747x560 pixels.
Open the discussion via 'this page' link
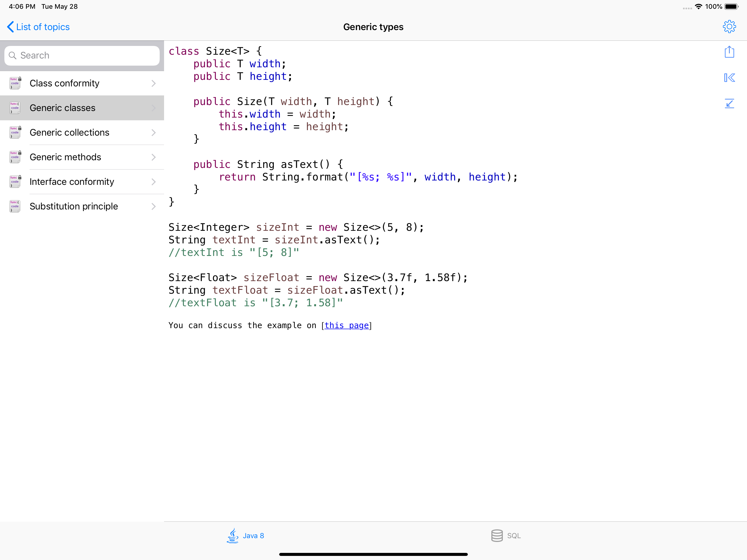tap(347, 325)
